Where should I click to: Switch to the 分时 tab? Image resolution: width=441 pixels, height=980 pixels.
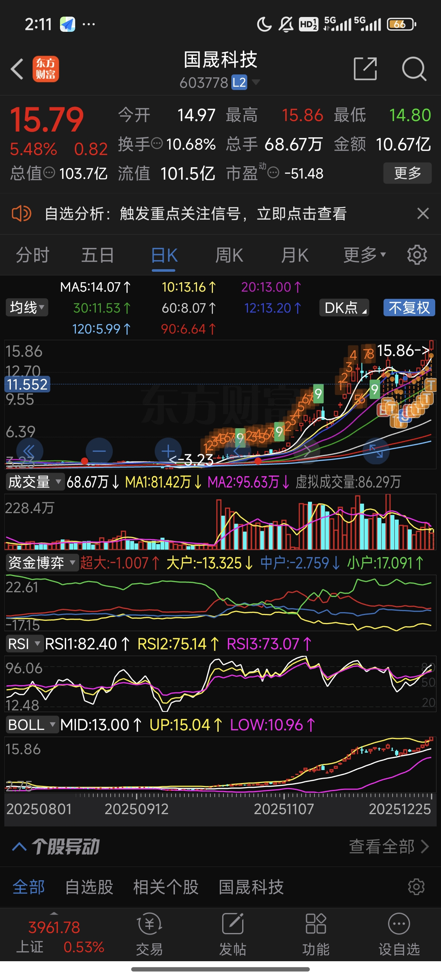coord(33,255)
